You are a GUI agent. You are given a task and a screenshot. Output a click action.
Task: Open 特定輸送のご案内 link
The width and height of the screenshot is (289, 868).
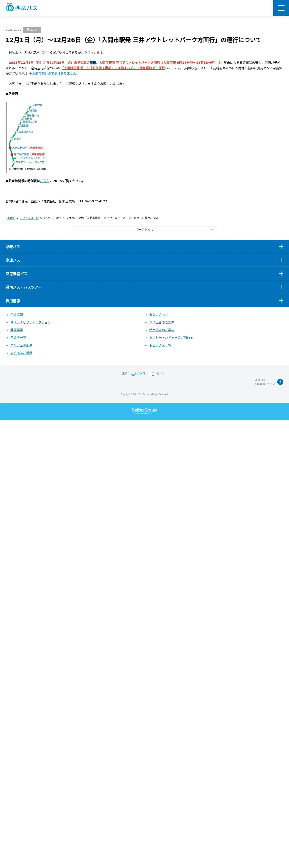[x=162, y=330]
